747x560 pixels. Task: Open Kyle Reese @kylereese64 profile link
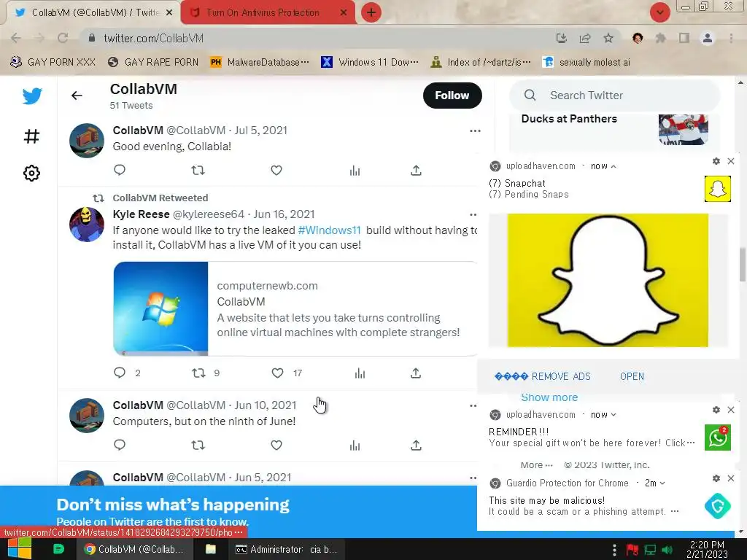pos(179,214)
